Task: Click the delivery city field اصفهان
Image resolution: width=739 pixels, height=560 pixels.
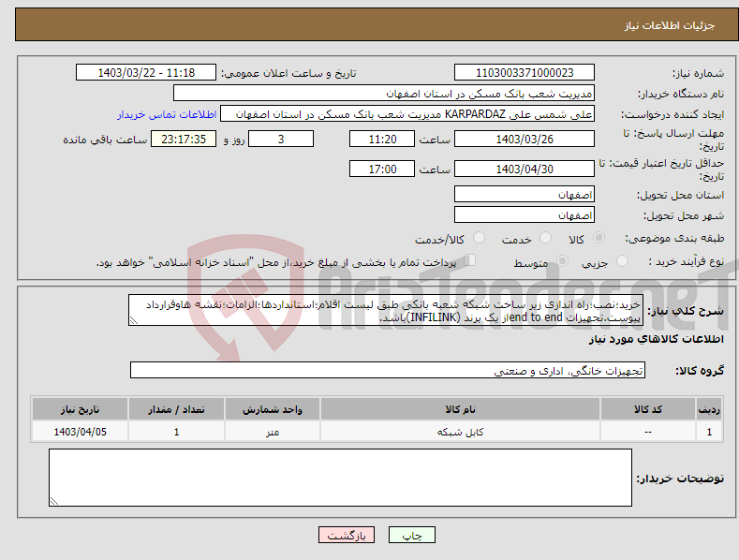Action: (x=525, y=215)
